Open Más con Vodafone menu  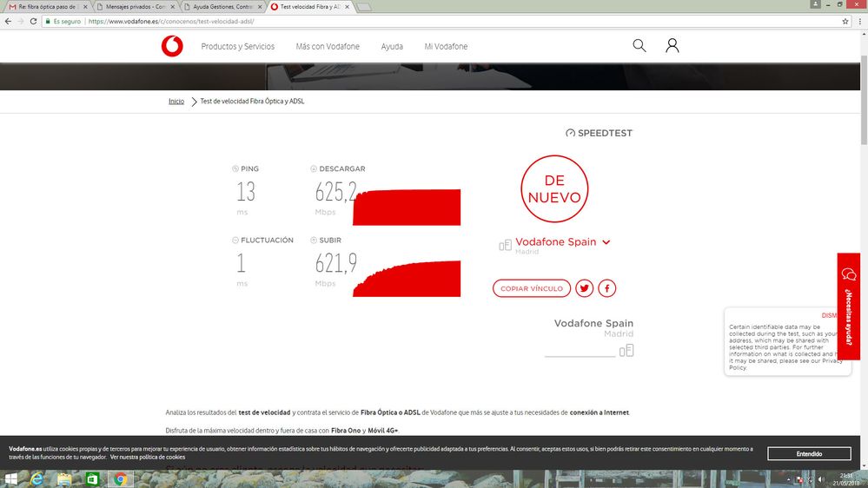tap(328, 47)
